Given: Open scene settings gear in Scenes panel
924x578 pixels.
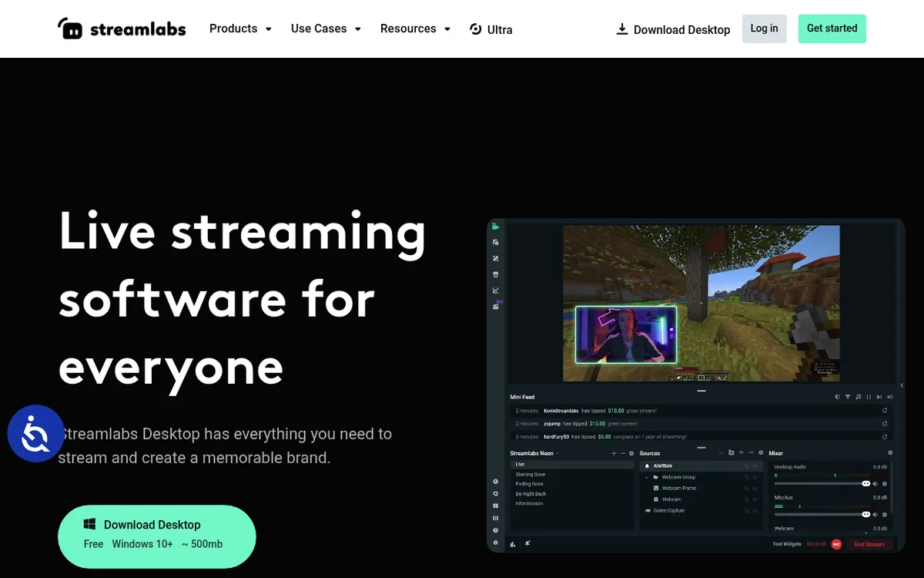Looking at the screenshot, I should [631, 453].
